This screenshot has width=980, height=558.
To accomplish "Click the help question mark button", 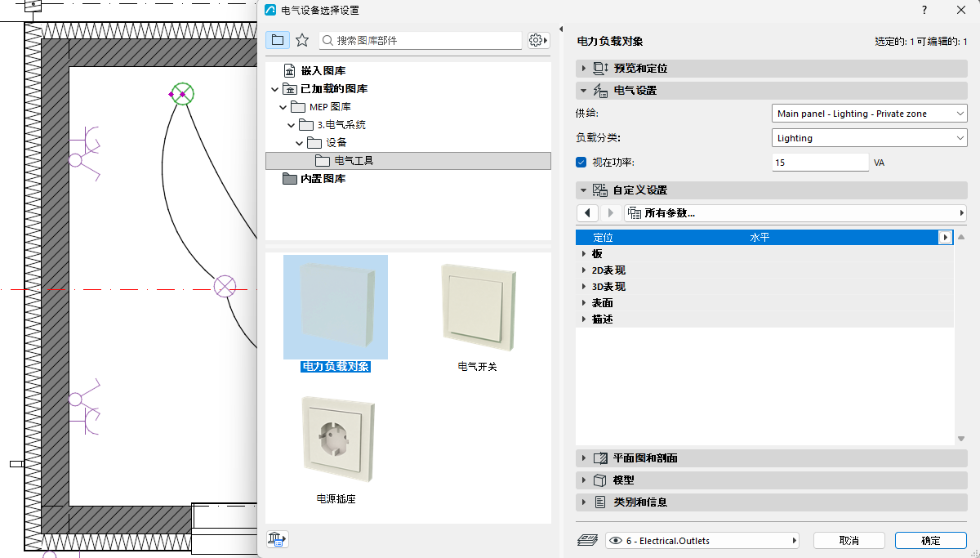I will coord(924,10).
